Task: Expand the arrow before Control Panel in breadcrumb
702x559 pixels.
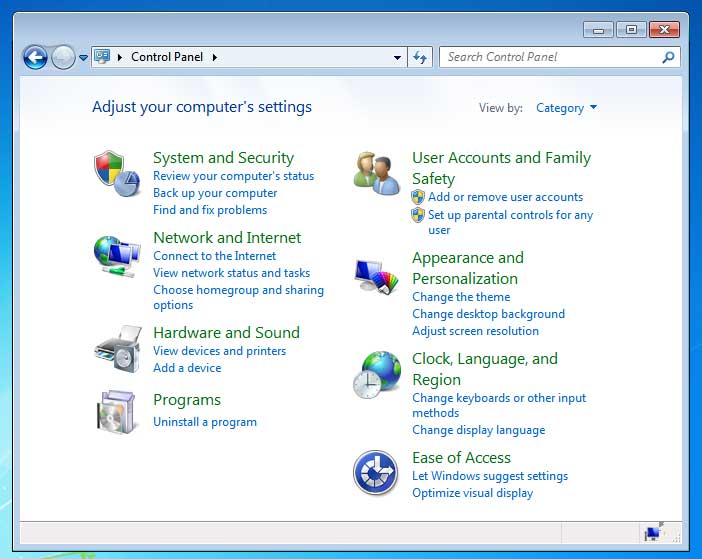Action: pos(120,57)
